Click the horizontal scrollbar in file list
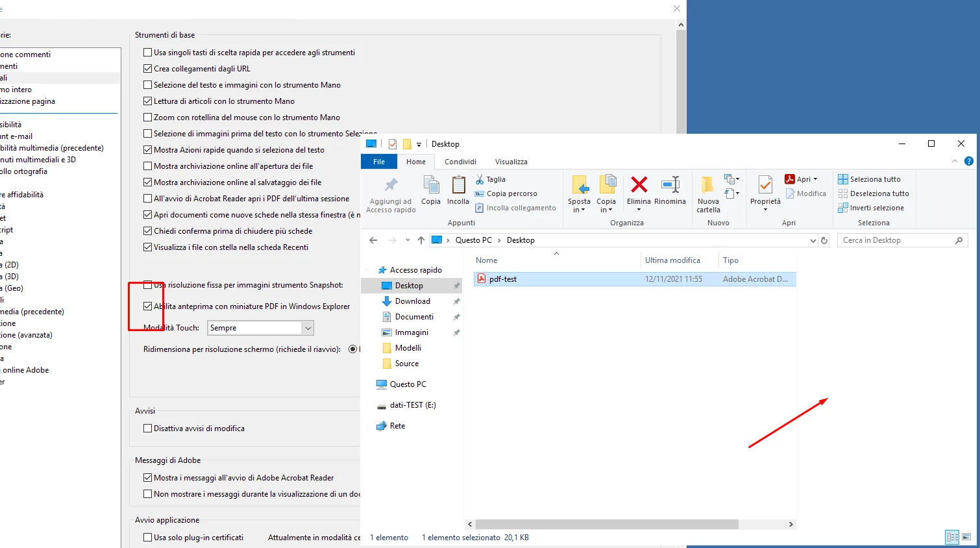Viewport: 980px width, 548px height. tap(607, 524)
